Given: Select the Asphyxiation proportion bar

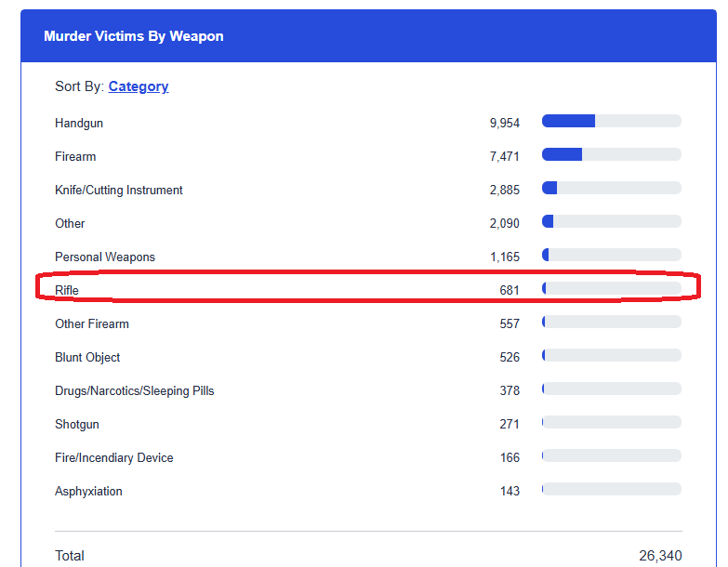Looking at the screenshot, I should pyautogui.click(x=612, y=489).
